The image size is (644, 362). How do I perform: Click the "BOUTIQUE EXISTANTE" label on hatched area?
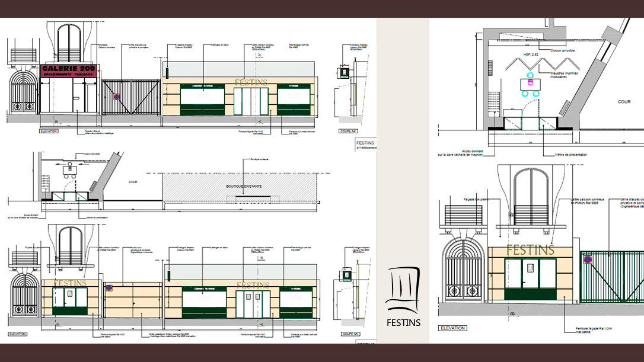pyautogui.click(x=244, y=187)
